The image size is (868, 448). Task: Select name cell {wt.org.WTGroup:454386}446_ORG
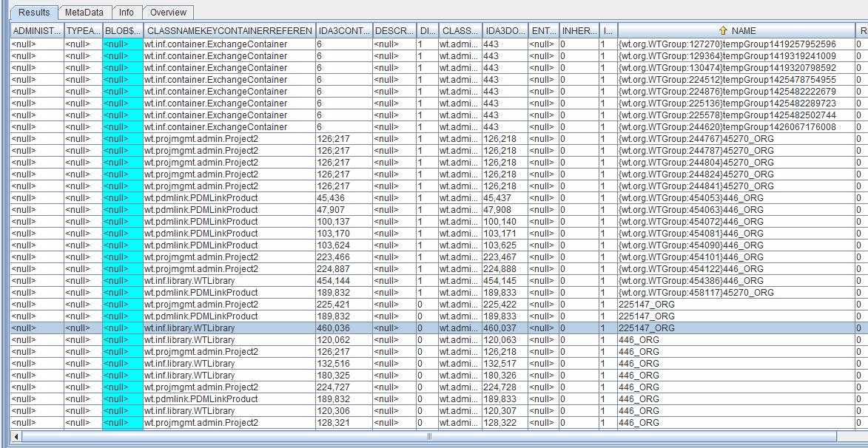click(x=736, y=281)
